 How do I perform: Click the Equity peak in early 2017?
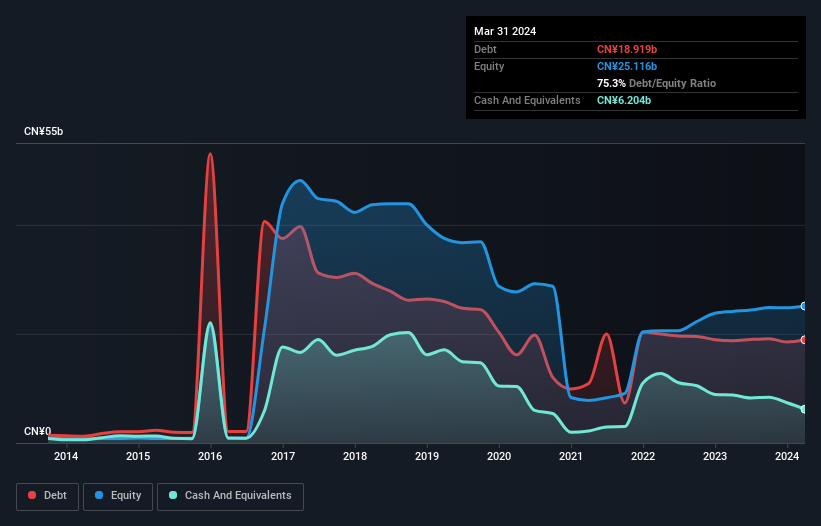pos(299,181)
